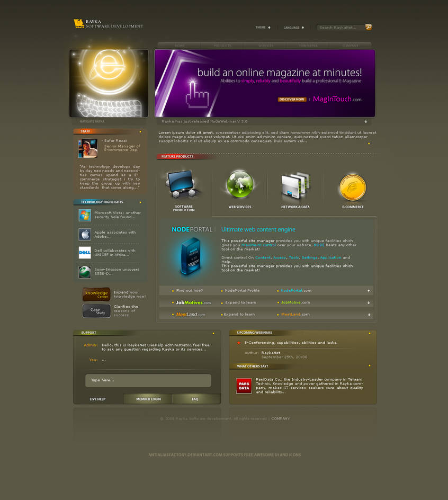Click the yellow dot in Upcoming Webinars header
Image resolution: width=448 pixels, height=500 pixels.
[x=370, y=333]
